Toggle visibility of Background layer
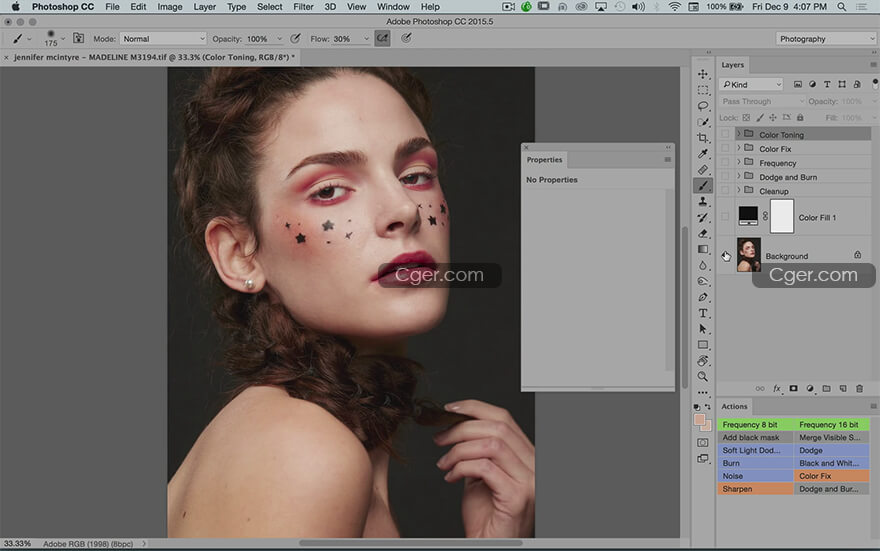 [x=725, y=256]
